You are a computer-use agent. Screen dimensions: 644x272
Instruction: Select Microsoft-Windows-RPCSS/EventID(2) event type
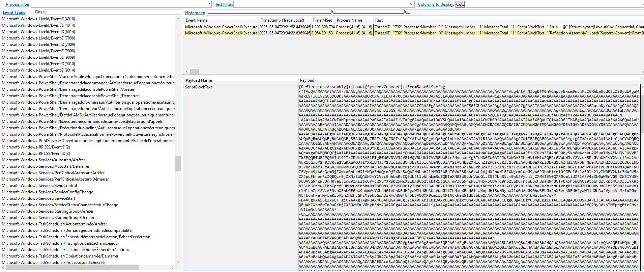[x=36, y=147]
